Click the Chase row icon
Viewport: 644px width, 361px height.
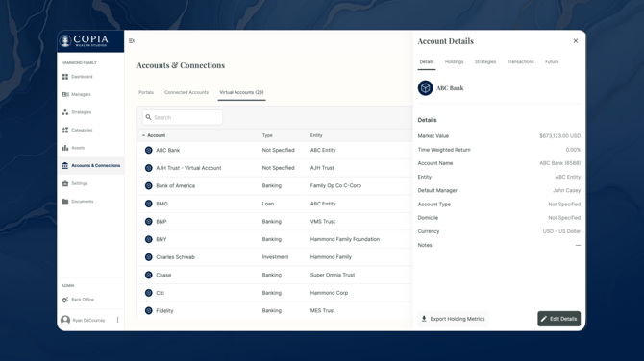click(x=149, y=275)
